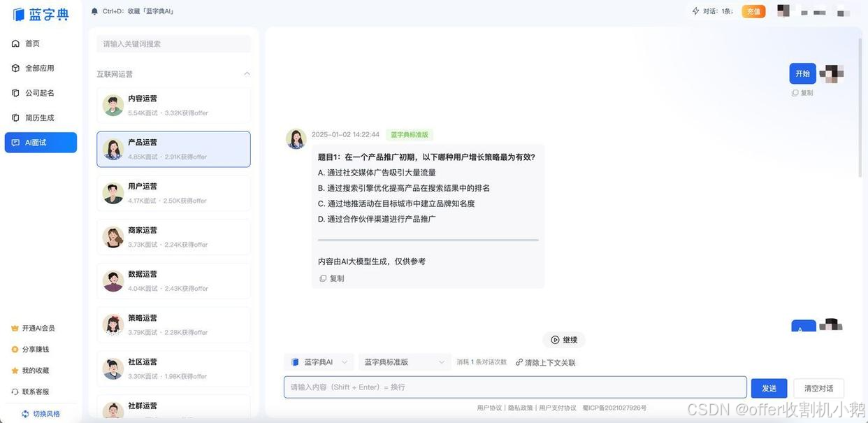Click the copy icon under the question message

pyautogui.click(x=323, y=278)
